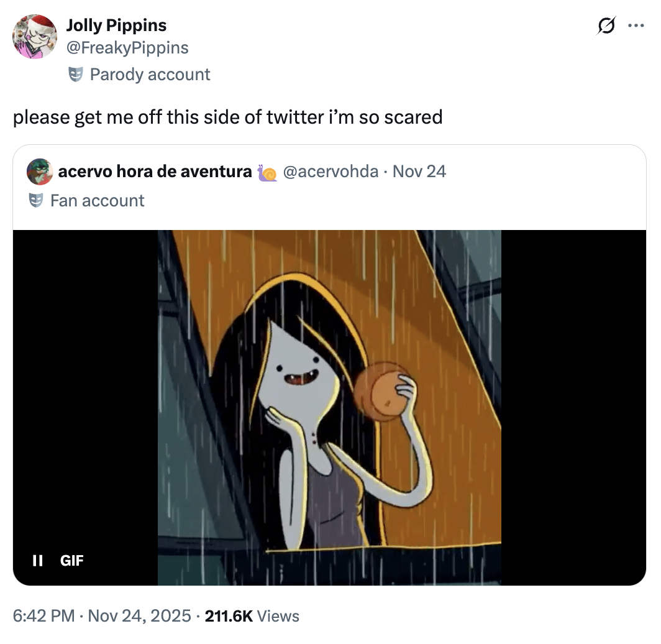Click the @FreakyPippins handle
The height and width of the screenshot is (644, 661).
[127, 48]
